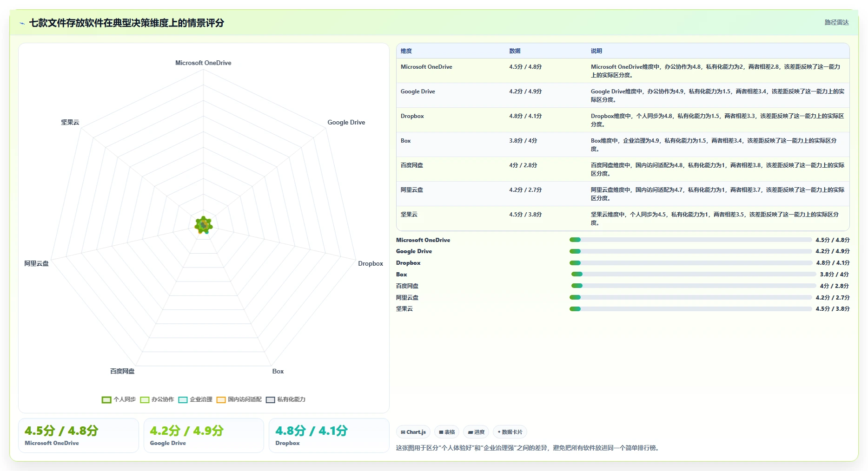
Task: Select the Microsoft OneDrive table row name
Action: (426, 67)
